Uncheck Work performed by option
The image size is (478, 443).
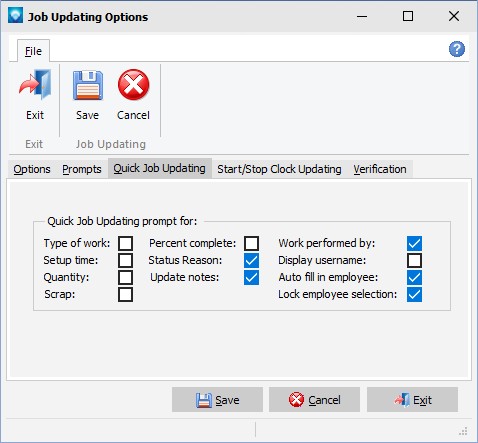click(414, 243)
